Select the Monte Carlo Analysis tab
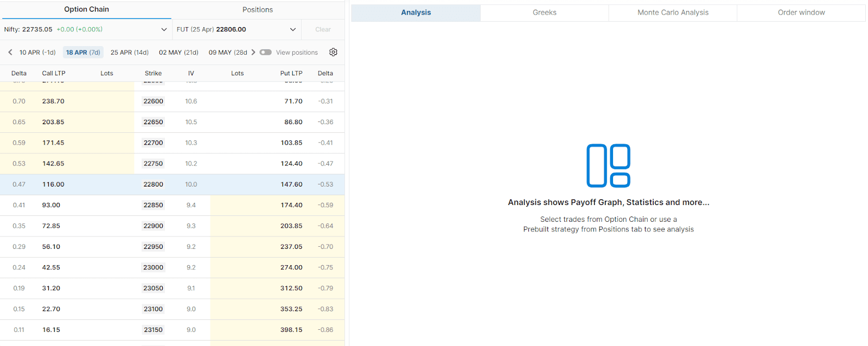This screenshot has width=868, height=346. (673, 12)
